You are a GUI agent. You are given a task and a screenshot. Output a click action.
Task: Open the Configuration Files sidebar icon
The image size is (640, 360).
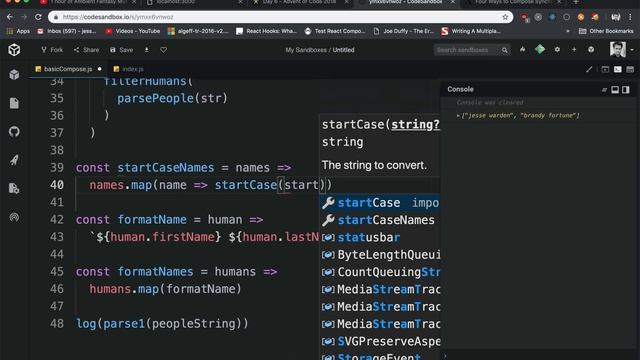[14, 188]
